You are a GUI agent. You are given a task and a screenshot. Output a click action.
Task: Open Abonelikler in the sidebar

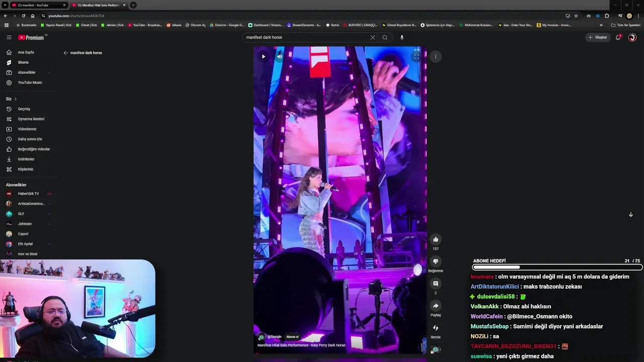(27, 72)
